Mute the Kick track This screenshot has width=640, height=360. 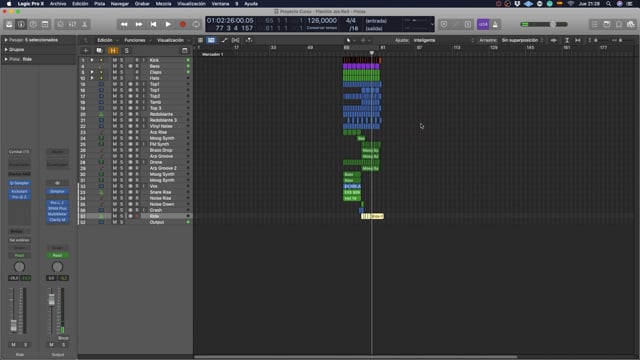point(115,60)
